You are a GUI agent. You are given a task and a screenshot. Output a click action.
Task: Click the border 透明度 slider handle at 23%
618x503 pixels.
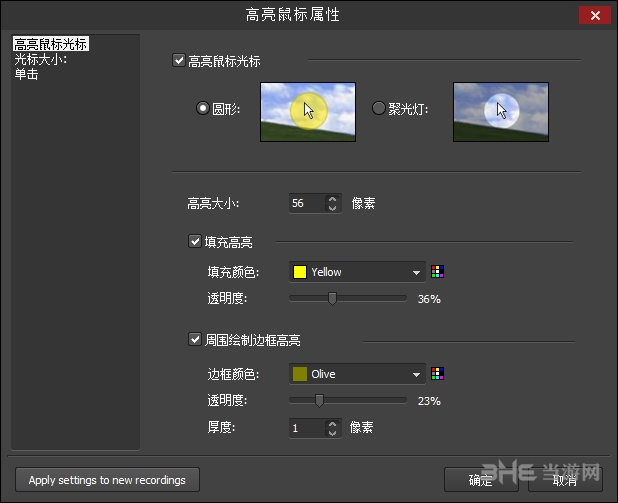click(x=319, y=400)
